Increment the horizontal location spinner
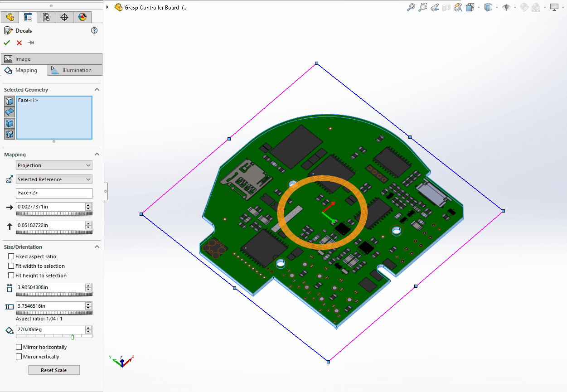 coord(88,205)
